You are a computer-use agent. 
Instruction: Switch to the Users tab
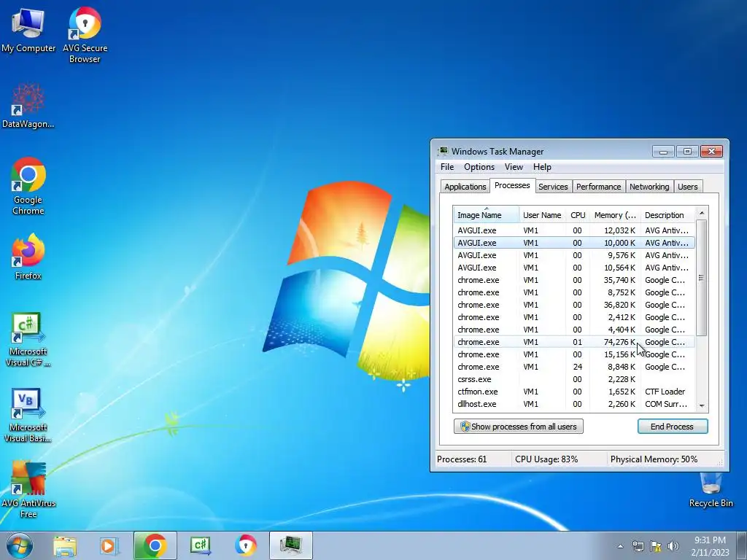[687, 187]
